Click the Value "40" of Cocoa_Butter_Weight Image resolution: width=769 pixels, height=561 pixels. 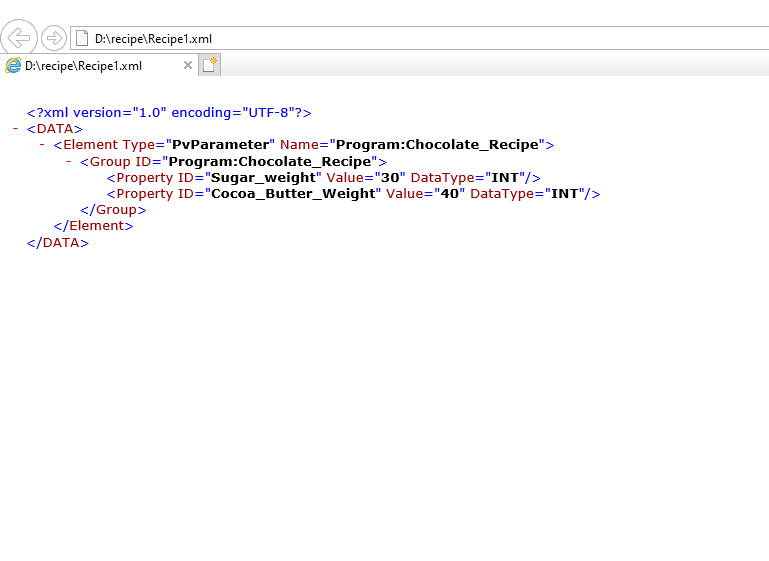pyautogui.click(x=449, y=194)
